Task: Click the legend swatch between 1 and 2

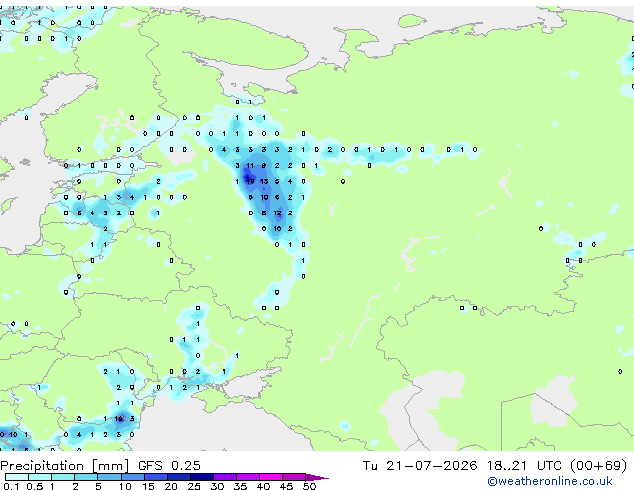Action: (x=63, y=477)
